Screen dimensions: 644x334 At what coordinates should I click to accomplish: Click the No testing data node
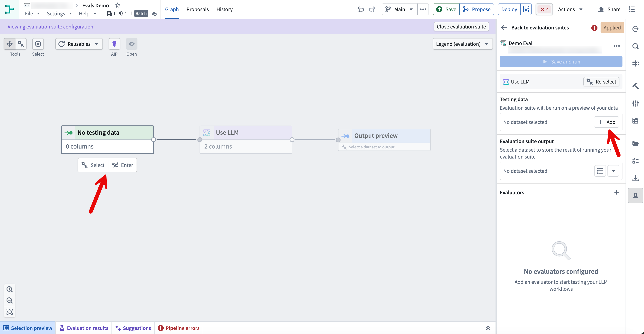pyautogui.click(x=107, y=140)
